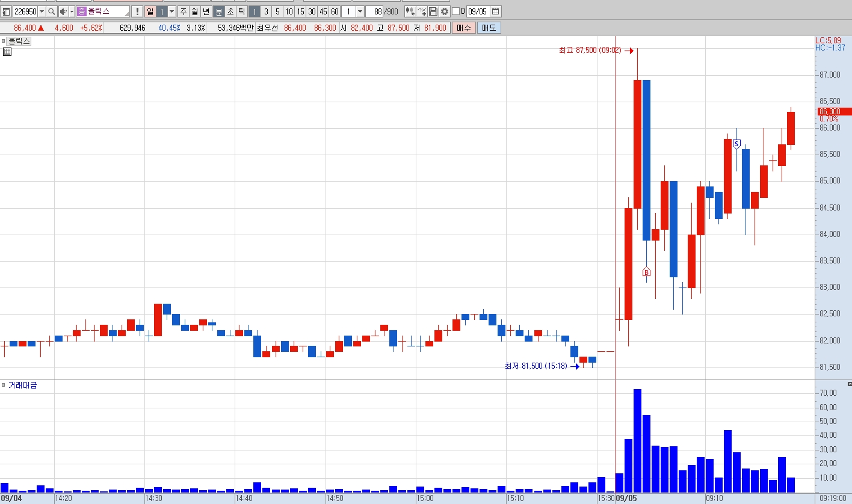Expand stock code 226950 dropdown arrow
This screenshot has height=504, width=852.
click(x=42, y=11)
